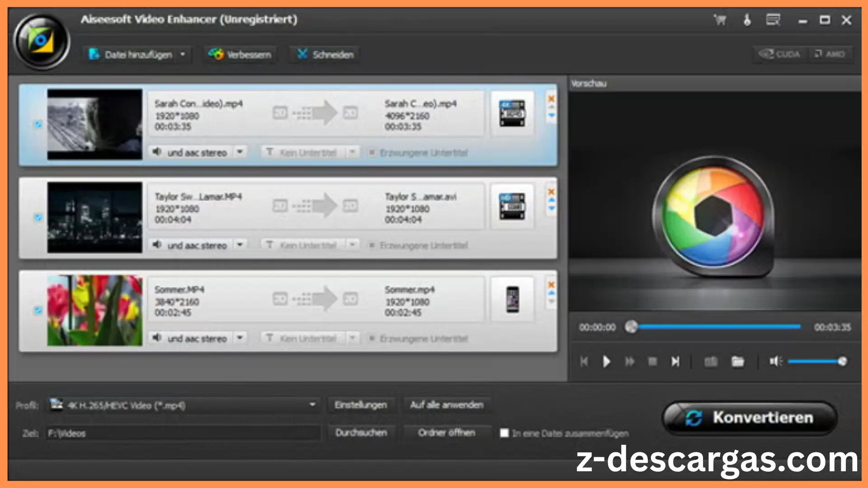
Task: Open audio track dropdown for Taylor video
Action: coord(240,245)
